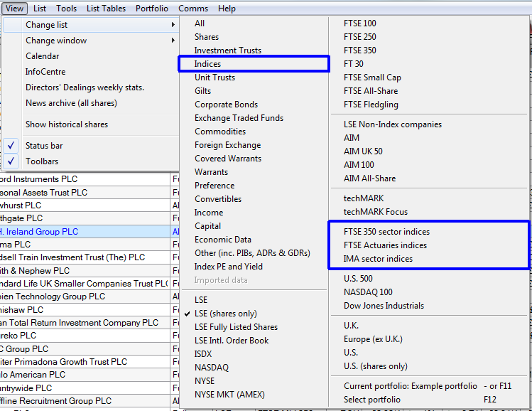This screenshot has width=532, height=411.
Task: Open the Calendar from View menu
Action: (43, 56)
